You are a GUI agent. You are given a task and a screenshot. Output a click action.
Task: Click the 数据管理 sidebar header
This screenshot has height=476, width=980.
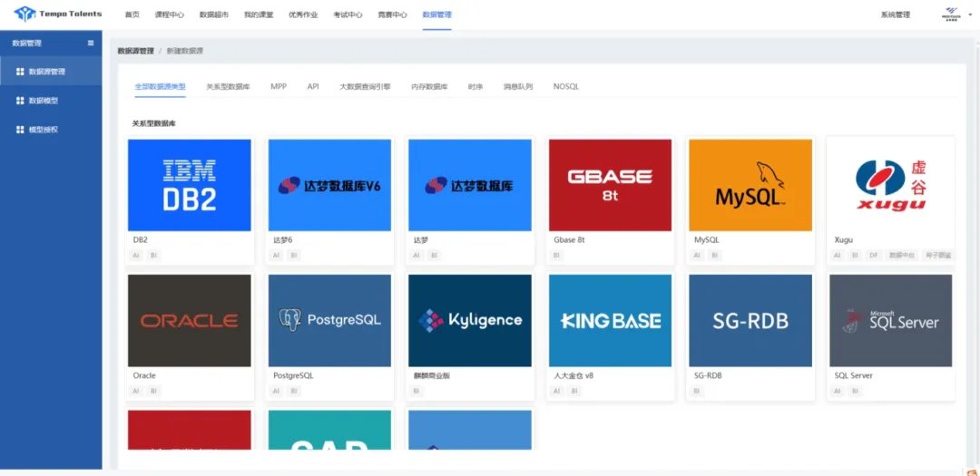(x=27, y=44)
